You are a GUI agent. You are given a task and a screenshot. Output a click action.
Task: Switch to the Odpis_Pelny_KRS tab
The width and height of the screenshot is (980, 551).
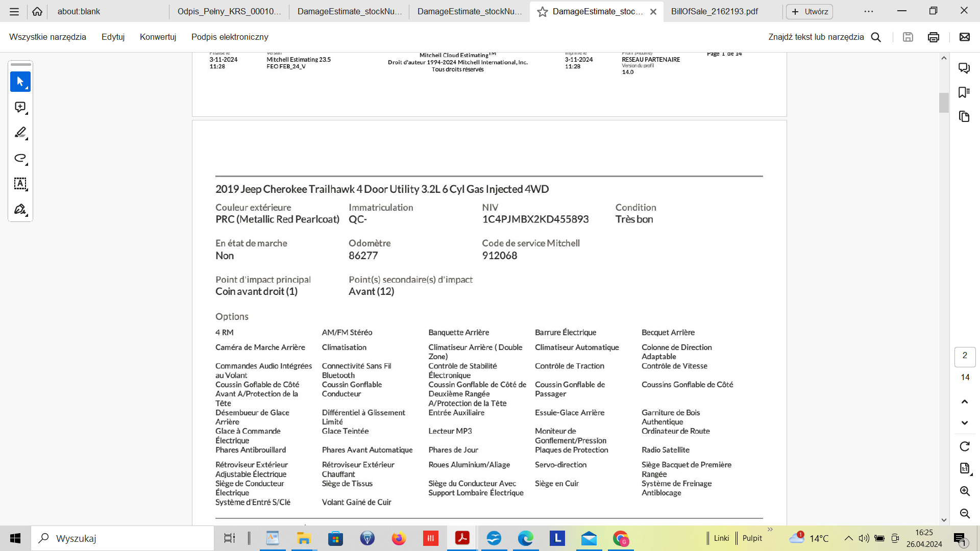[x=229, y=11]
